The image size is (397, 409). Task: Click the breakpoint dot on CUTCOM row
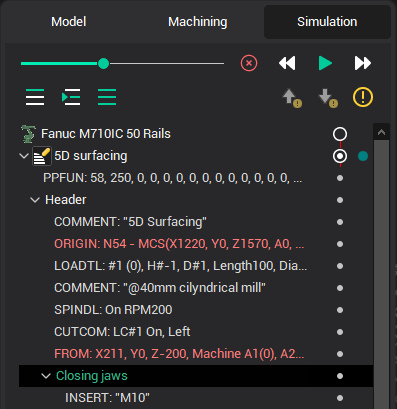coord(340,332)
